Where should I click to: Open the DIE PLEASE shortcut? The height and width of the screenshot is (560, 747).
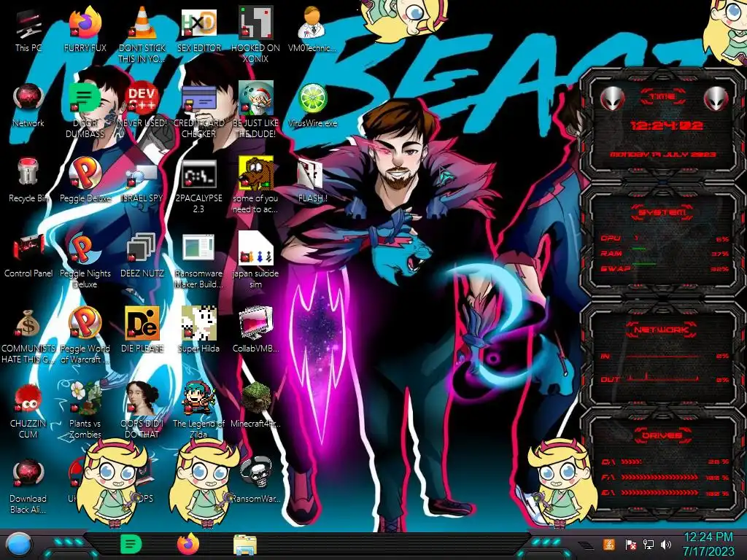pos(142,330)
